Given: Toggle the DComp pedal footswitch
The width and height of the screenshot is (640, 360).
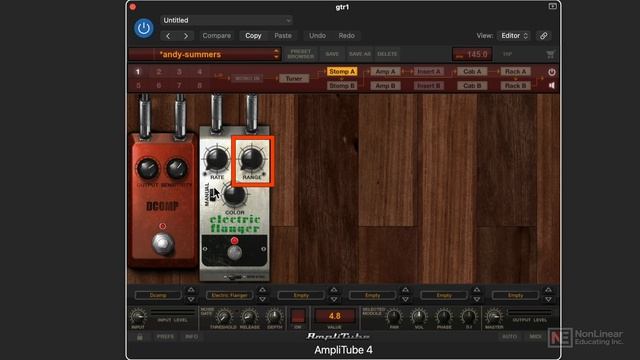Looking at the screenshot, I should pyautogui.click(x=163, y=243).
